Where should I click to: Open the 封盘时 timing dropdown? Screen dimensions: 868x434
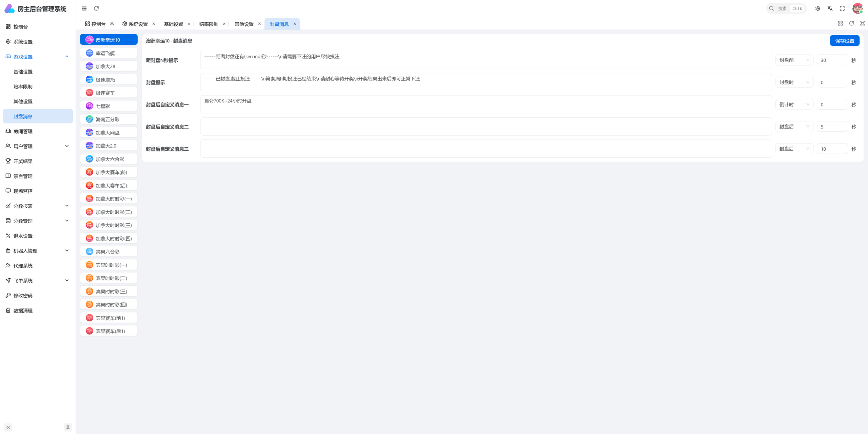click(x=794, y=82)
